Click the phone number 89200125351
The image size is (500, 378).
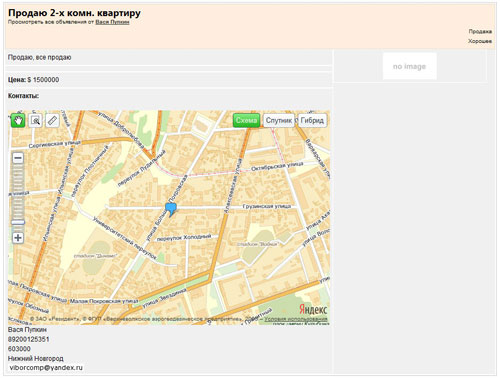[29, 339]
